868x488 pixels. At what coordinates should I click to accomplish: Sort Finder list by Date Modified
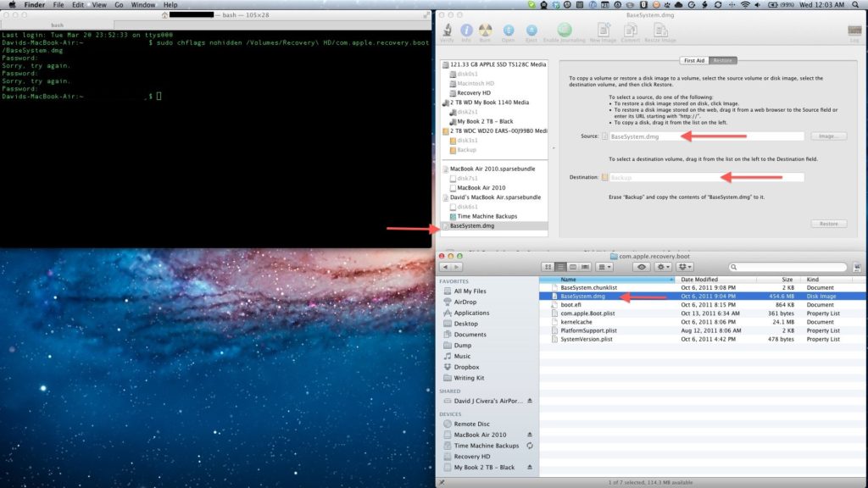pyautogui.click(x=699, y=280)
